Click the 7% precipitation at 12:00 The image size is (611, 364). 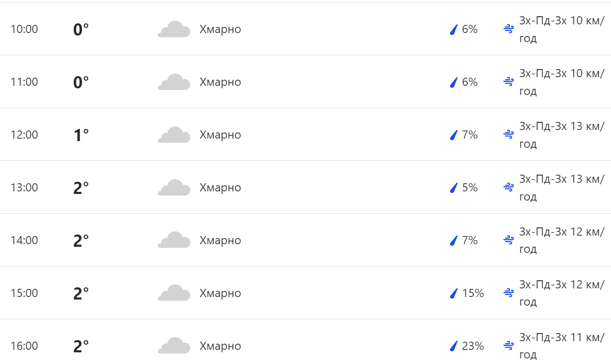(x=470, y=135)
